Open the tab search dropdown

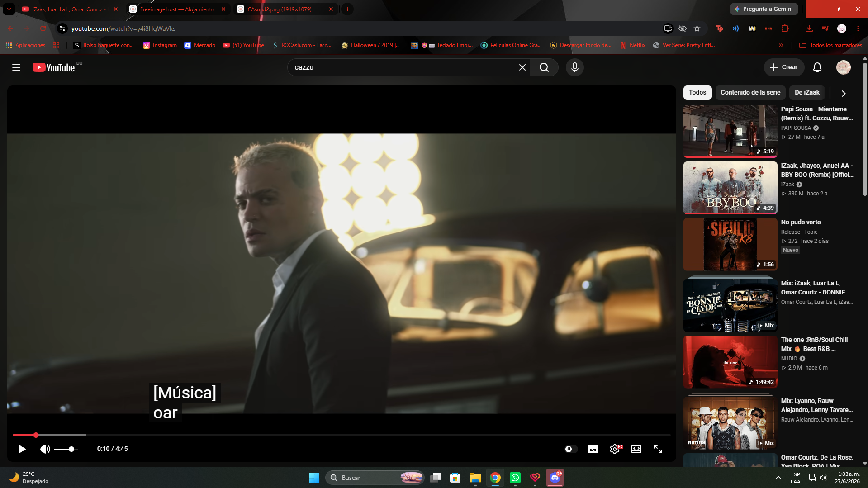9,9
